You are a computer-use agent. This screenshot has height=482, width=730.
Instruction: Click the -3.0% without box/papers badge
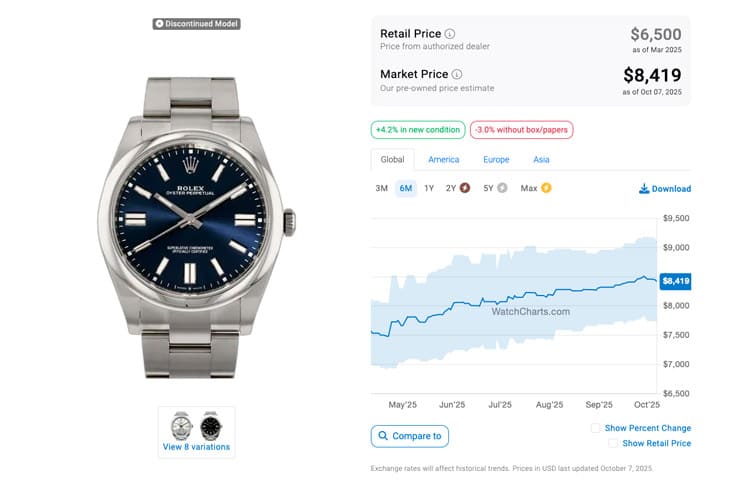coord(523,130)
